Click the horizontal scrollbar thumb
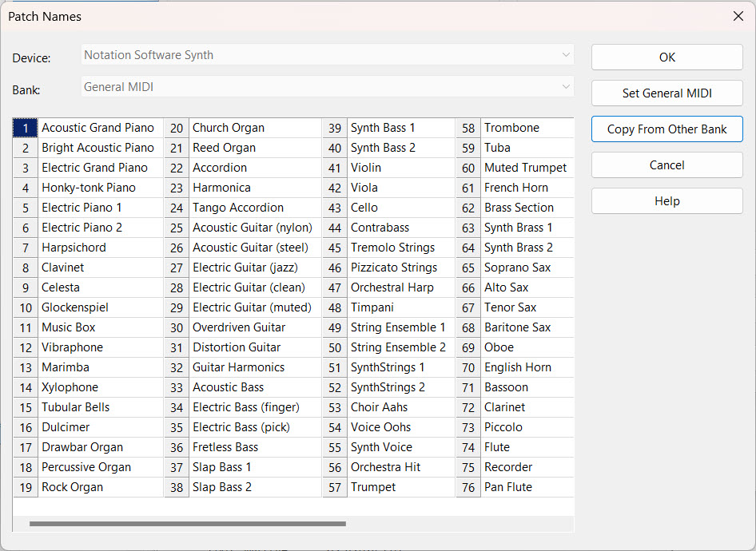Viewport: 756px width, 551px height. 188,524
